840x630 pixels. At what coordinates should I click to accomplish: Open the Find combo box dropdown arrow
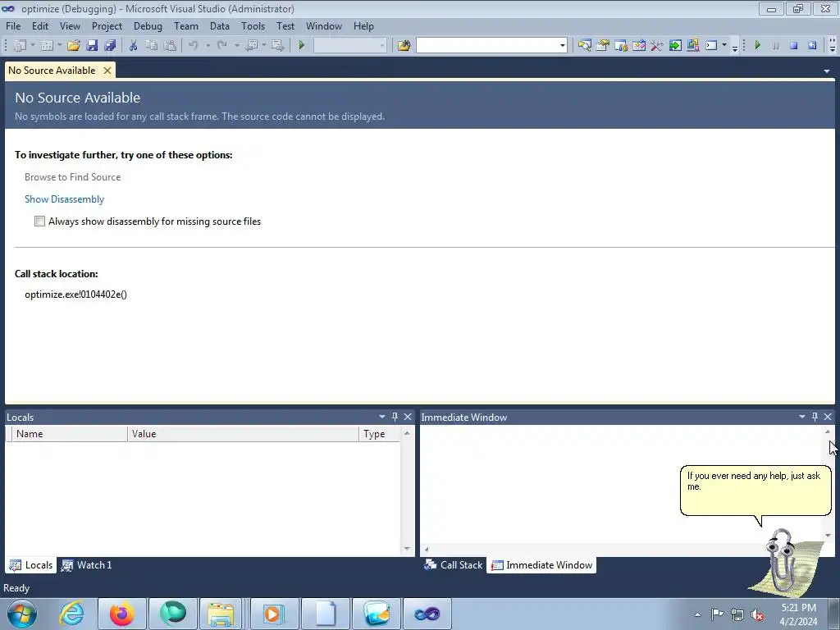coord(563,46)
